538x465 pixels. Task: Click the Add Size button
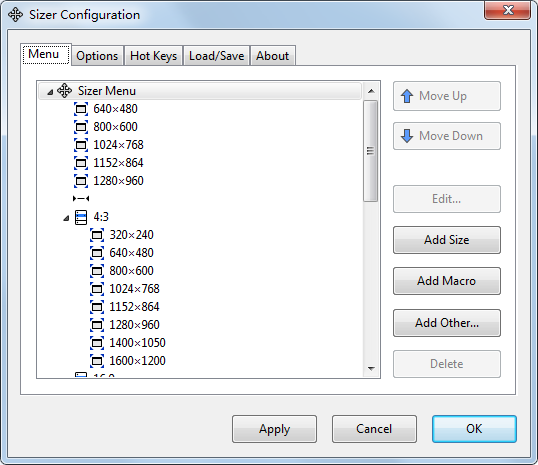(x=447, y=240)
